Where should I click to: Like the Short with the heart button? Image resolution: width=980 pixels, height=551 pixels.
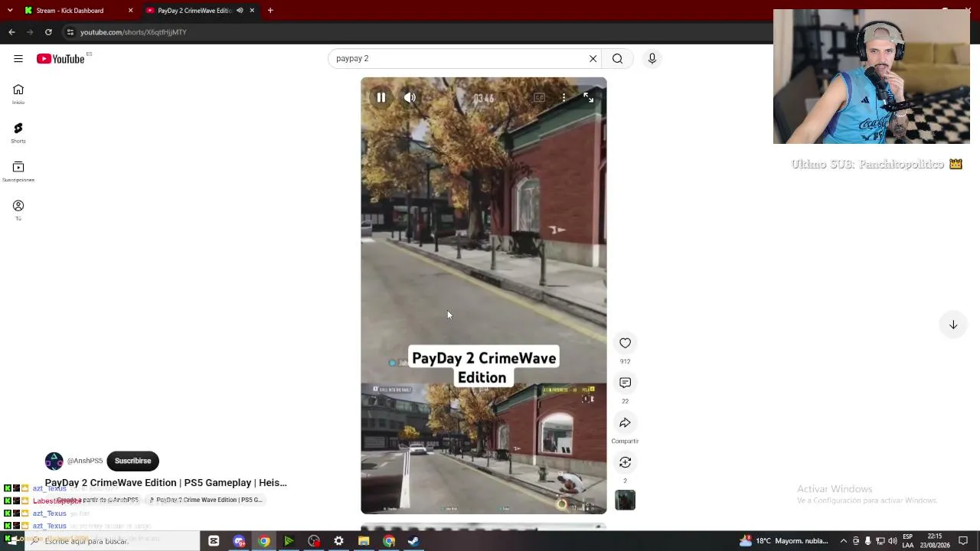click(x=626, y=344)
